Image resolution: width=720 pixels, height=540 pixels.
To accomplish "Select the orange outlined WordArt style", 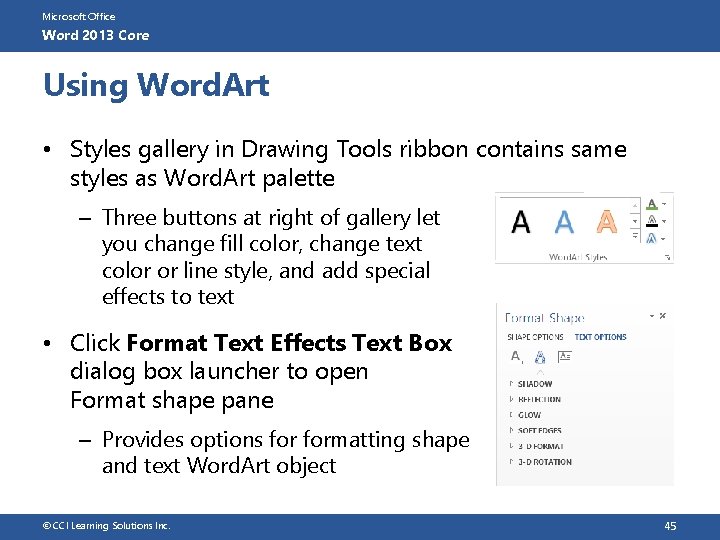I will pos(607,222).
